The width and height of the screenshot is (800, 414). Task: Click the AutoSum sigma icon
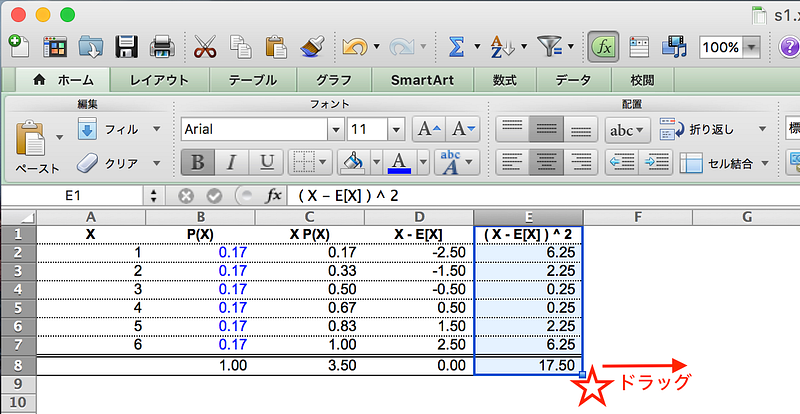[x=456, y=47]
